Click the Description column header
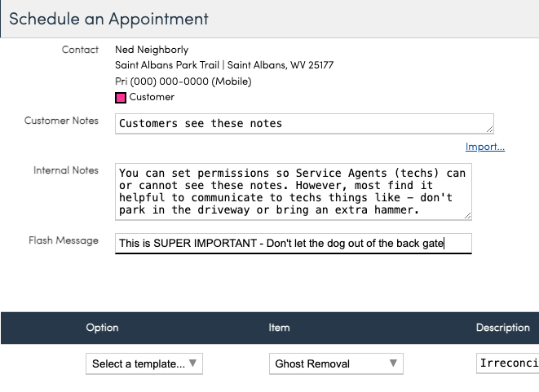This screenshot has height=392, width=539. pyautogui.click(x=502, y=328)
